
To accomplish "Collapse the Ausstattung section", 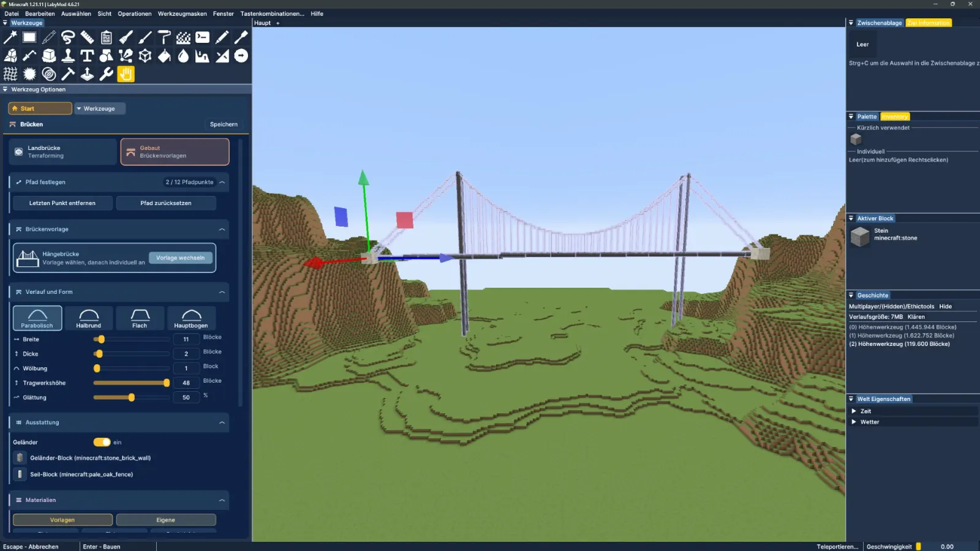I will tap(222, 422).
